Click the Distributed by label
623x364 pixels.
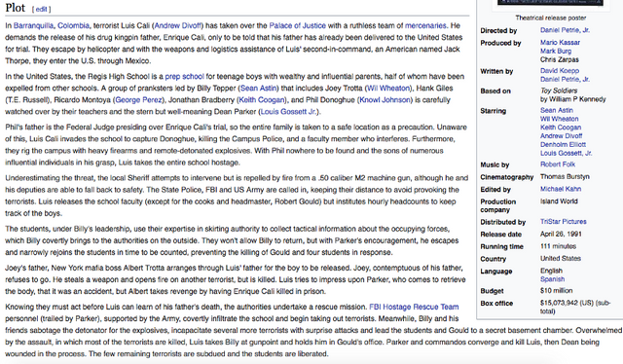tap(502, 222)
